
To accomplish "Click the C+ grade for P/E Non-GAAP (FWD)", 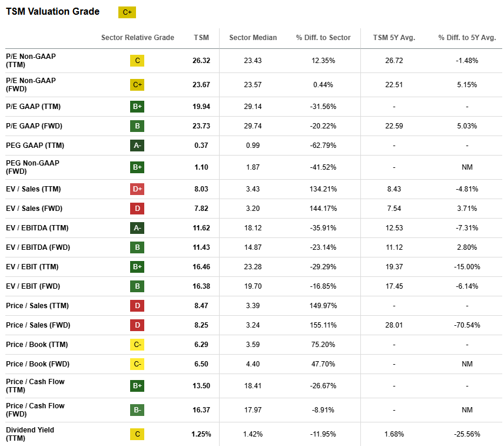I will tap(137, 84).
